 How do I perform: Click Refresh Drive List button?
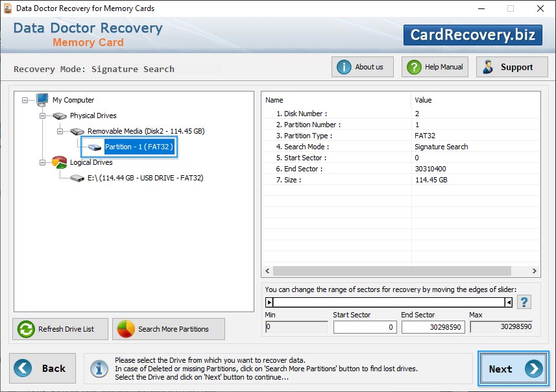pyautogui.click(x=60, y=329)
